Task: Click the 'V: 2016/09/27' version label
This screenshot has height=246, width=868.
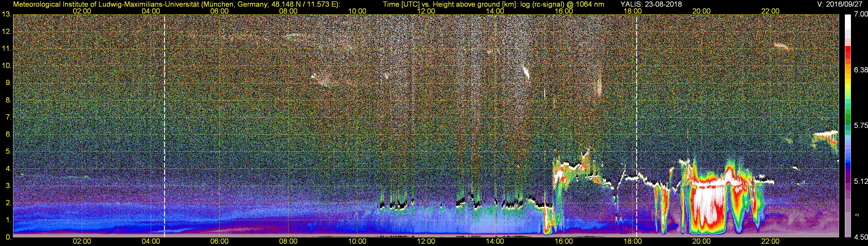Action: pos(839,4)
